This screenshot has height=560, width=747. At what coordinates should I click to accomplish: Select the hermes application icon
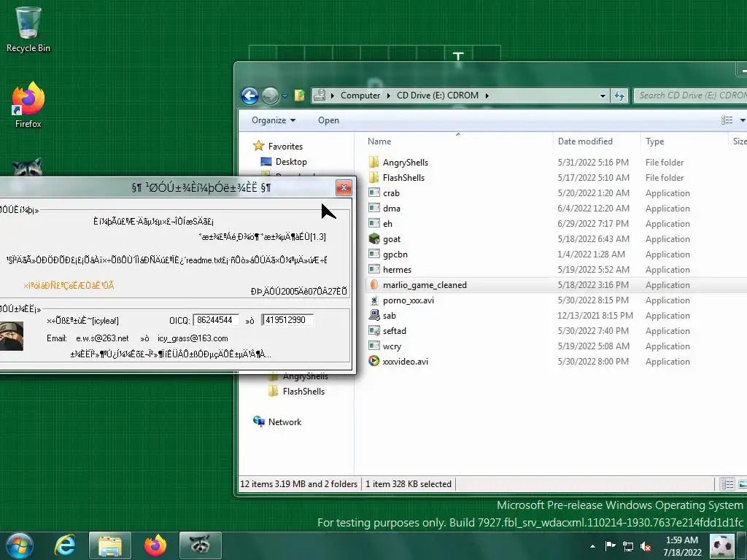point(374,270)
